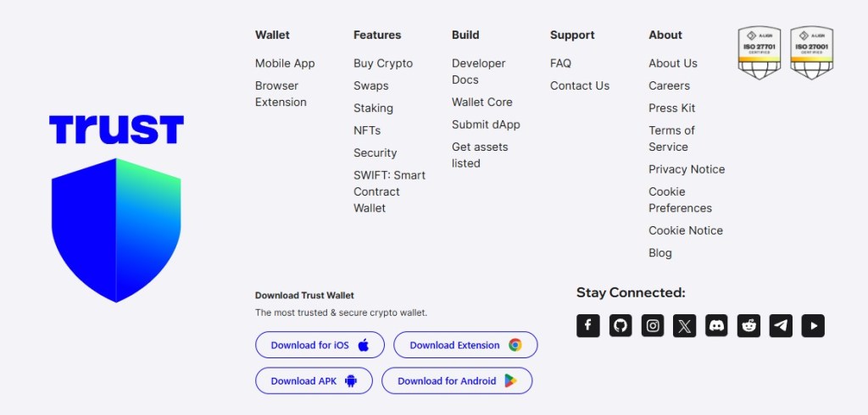This screenshot has width=868, height=415.
Task: Click the ISO 27001 certification badge
Action: tap(811, 53)
